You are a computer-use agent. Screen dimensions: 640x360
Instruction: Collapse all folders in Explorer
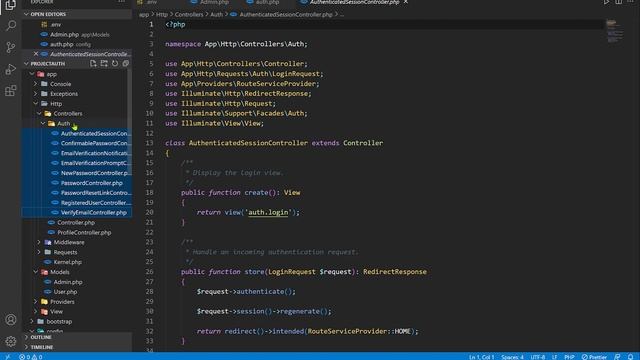pos(126,64)
